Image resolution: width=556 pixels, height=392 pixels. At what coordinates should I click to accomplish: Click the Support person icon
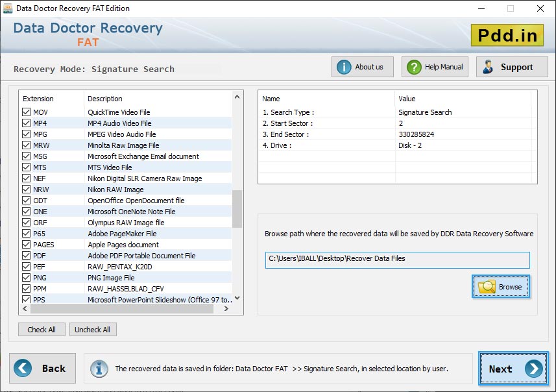(488, 67)
